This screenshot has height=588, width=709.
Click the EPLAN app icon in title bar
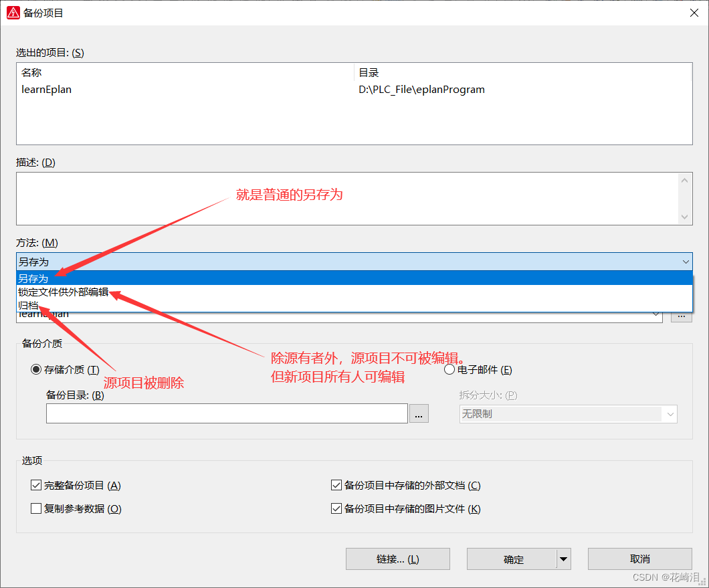click(x=13, y=13)
